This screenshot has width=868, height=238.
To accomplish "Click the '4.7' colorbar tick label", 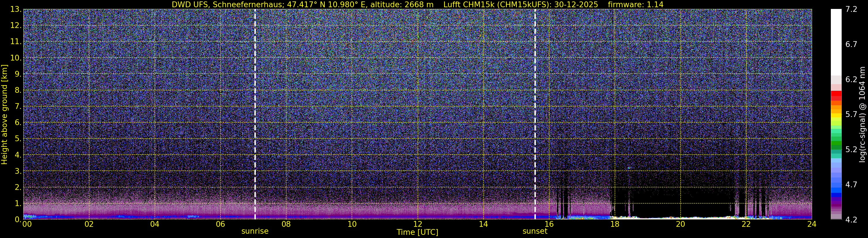I will [x=851, y=185].
